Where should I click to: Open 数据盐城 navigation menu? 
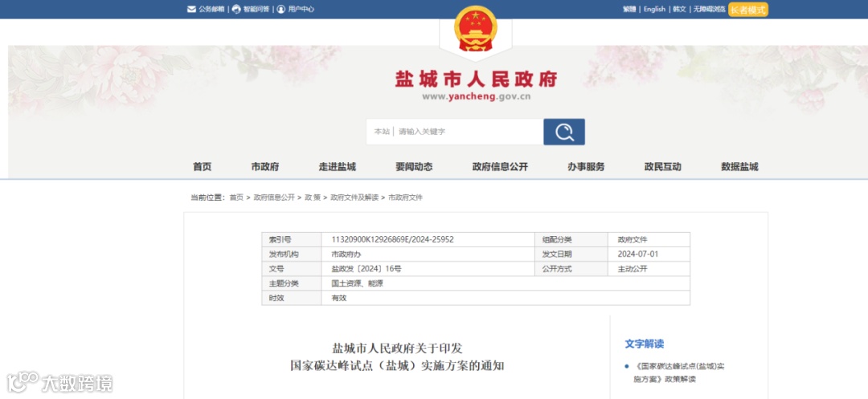point(739,167)
